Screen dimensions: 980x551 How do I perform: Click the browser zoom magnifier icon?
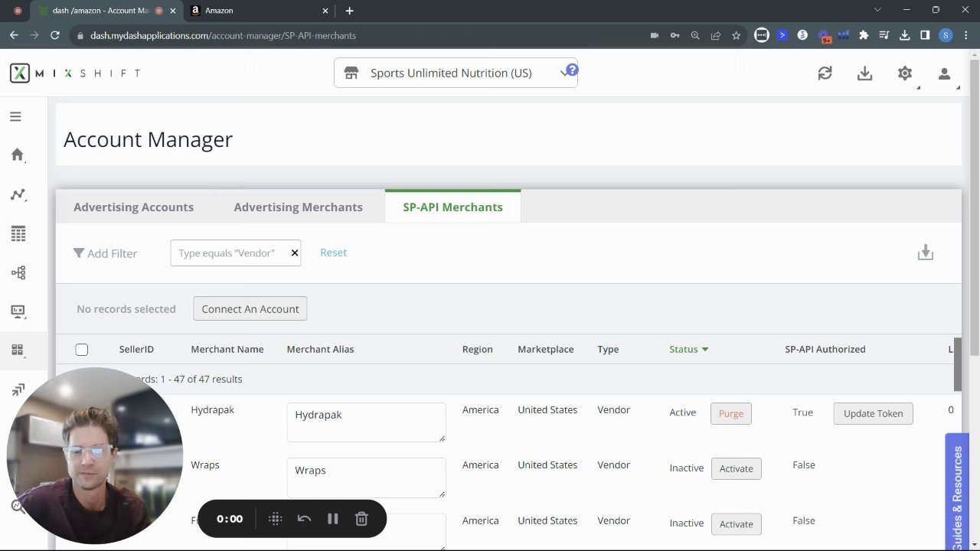point(695,35)
